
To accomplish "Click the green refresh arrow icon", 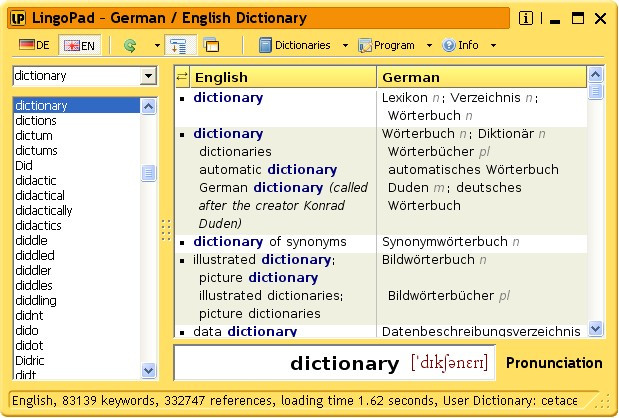I will [130, 45].
